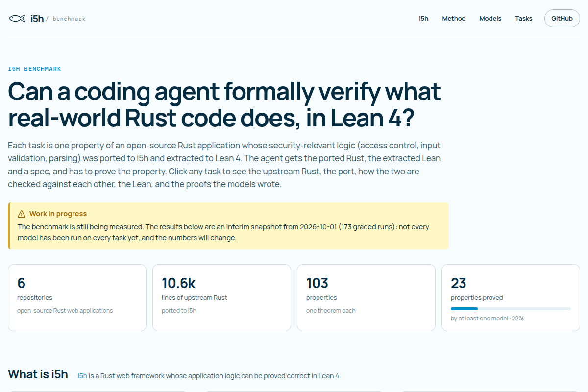Select the 6 repositories stat card
588x392 pixels.
click(77, 298)
